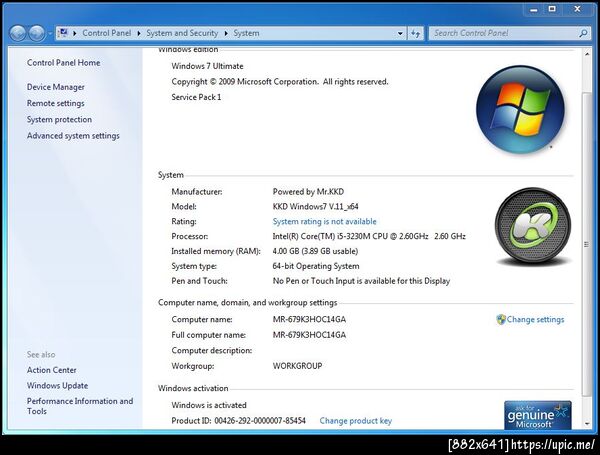
Task: Go to System and Security breadcrumb
Action: click(x=182, y=33)
